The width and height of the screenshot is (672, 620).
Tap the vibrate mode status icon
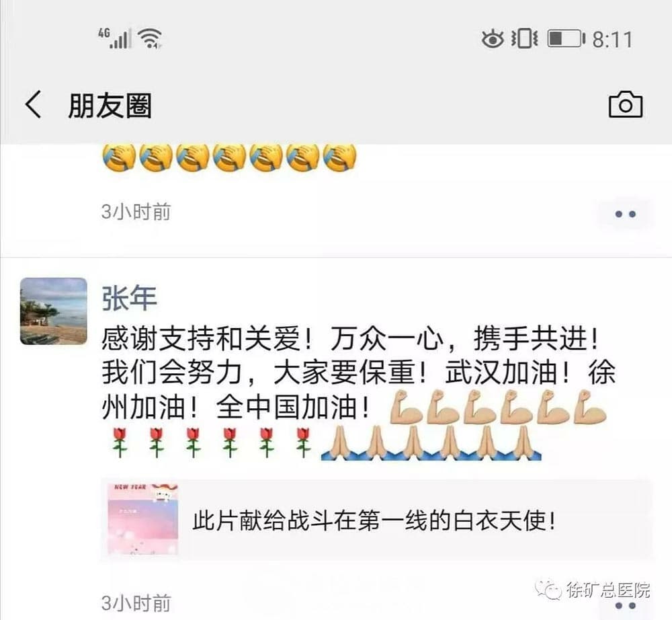click(524, 38)
